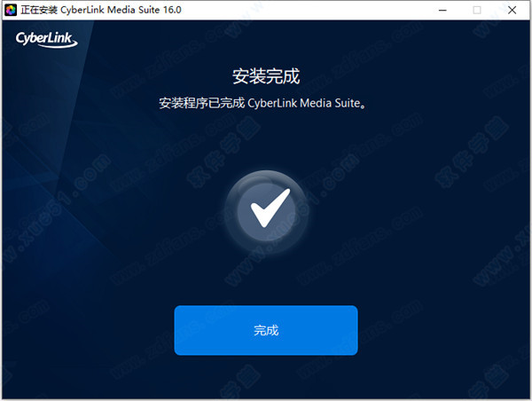The width and height of the screenshot is (532, 401).
Task: Click the 正在安装 label in the title bar
Action: coord(39,10)
